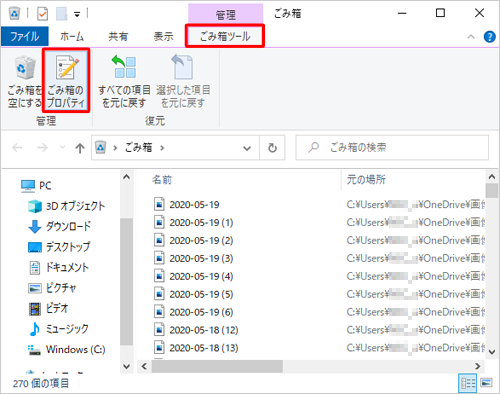Expand the chevron before ごみ箱 in address bar
500x394 pixels.
[x=115, y=148]
